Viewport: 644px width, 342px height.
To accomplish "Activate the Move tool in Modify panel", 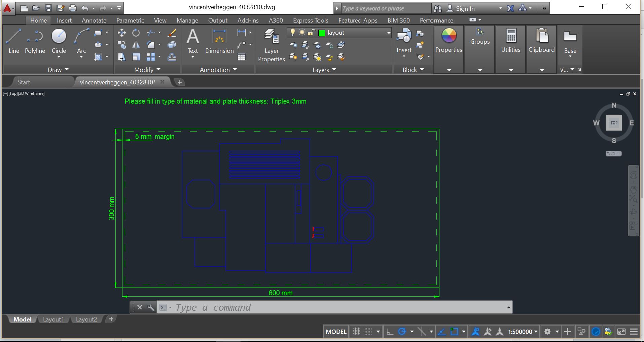I will [121, 33].
